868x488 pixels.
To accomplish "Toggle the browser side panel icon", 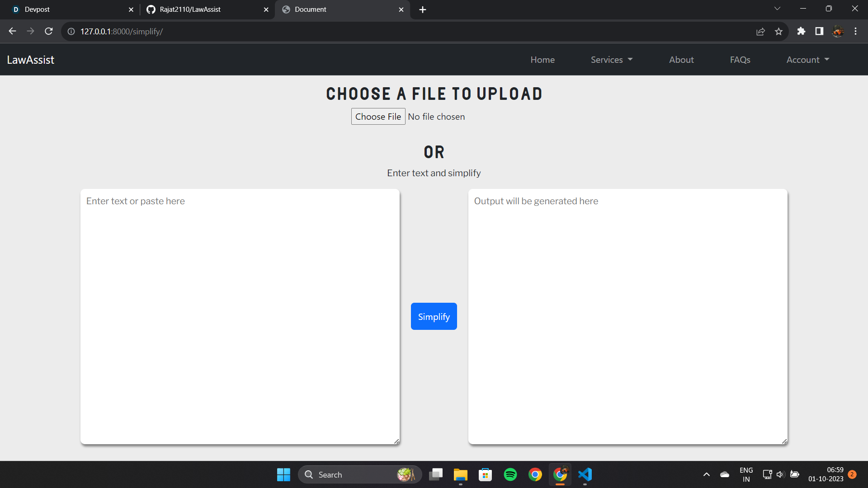I will click(819, 31).
